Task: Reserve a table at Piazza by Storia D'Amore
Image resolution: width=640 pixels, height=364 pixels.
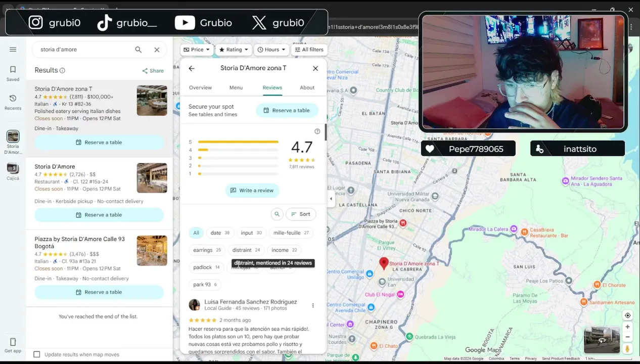Action: 99,292
